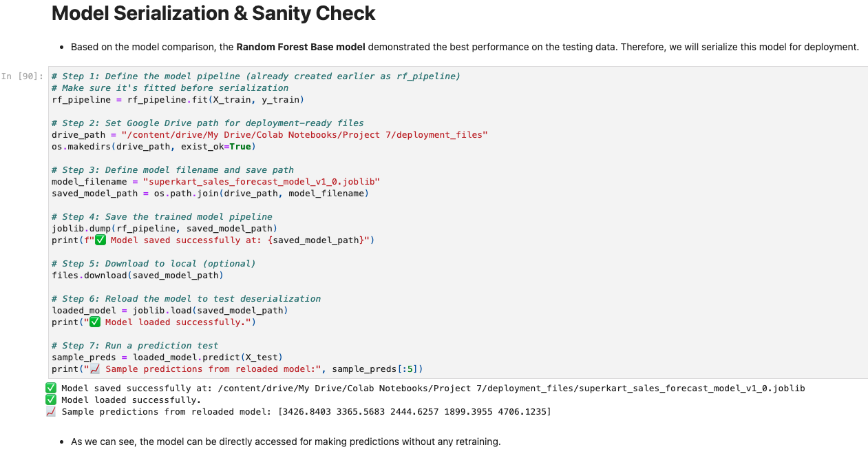Click the files.download(saved_model_path) line
The width and height of the screenshot is (868, 456).
tap(137, 275)
